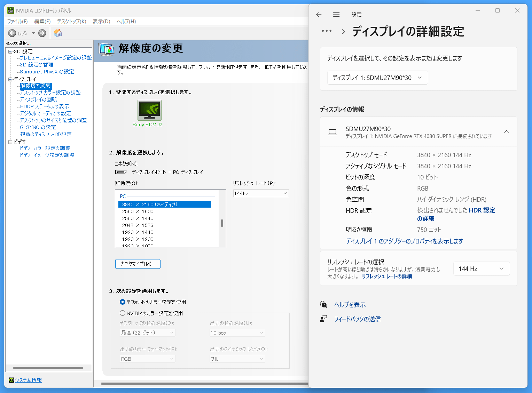Open the 表示(D) menu

click(101, 22)
